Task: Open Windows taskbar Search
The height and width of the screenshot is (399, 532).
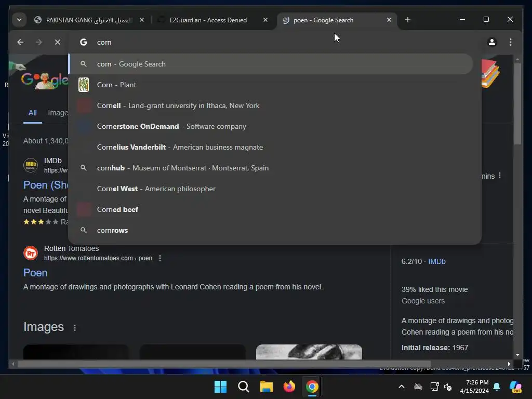Action: 243,387
